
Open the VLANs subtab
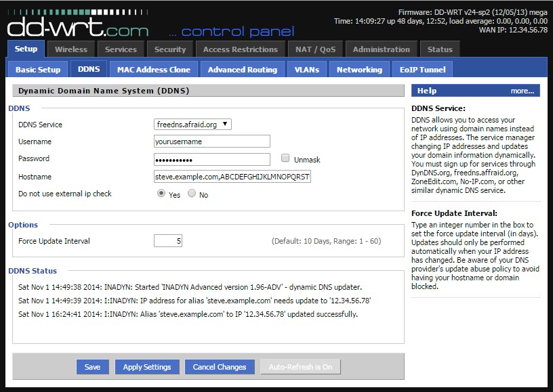(307, 69)
